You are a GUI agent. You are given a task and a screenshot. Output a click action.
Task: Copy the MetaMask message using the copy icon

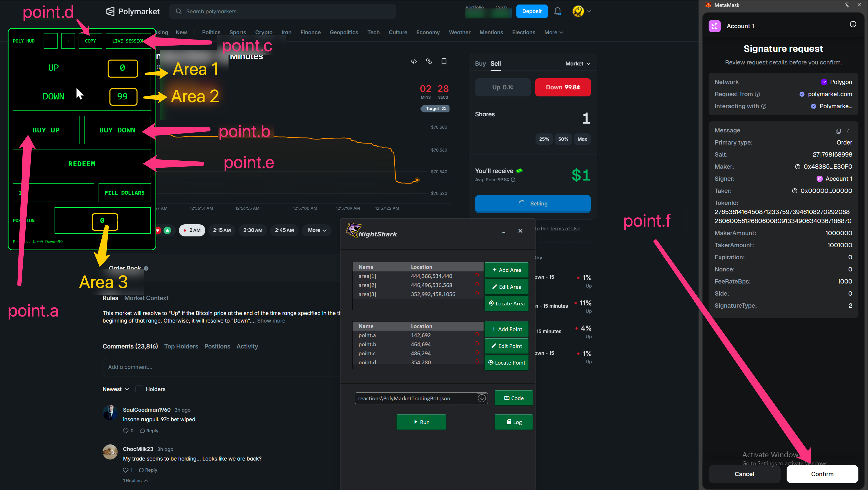(838, 131)
